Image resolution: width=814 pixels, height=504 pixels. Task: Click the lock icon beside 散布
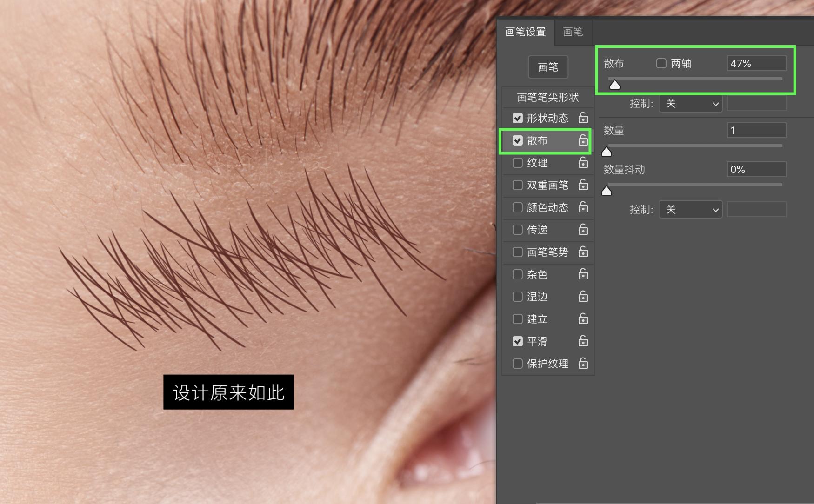(x=583, y=140)
